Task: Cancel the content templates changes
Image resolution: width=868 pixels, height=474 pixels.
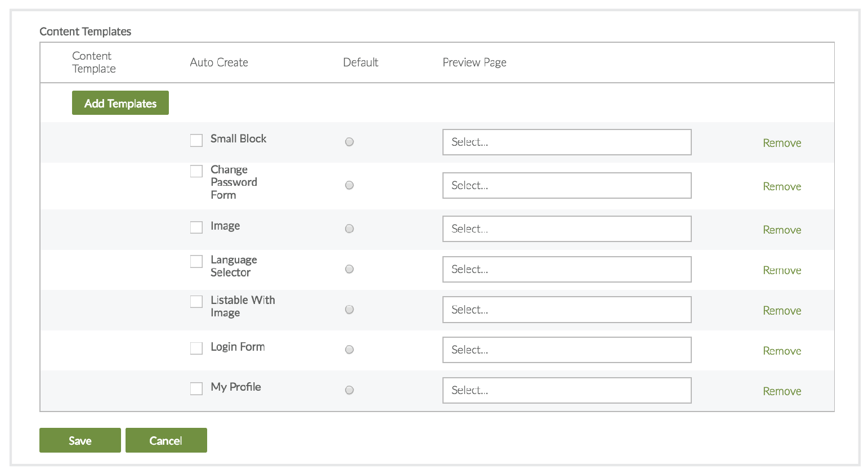Action: [166, 440]
